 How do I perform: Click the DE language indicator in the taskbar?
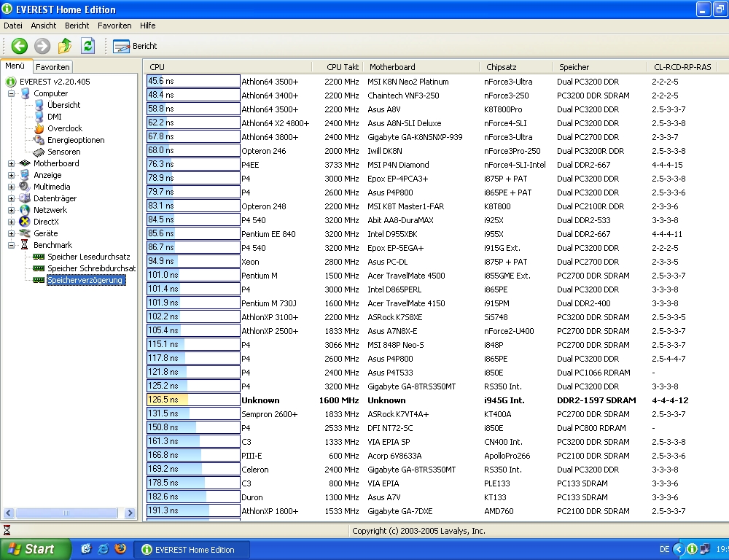(x=664, y=550)
